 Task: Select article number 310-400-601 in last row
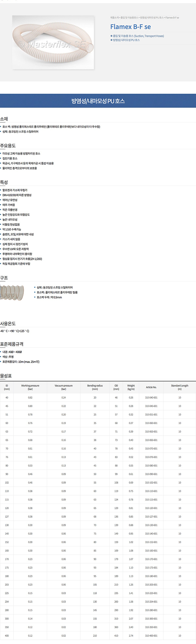151,635
